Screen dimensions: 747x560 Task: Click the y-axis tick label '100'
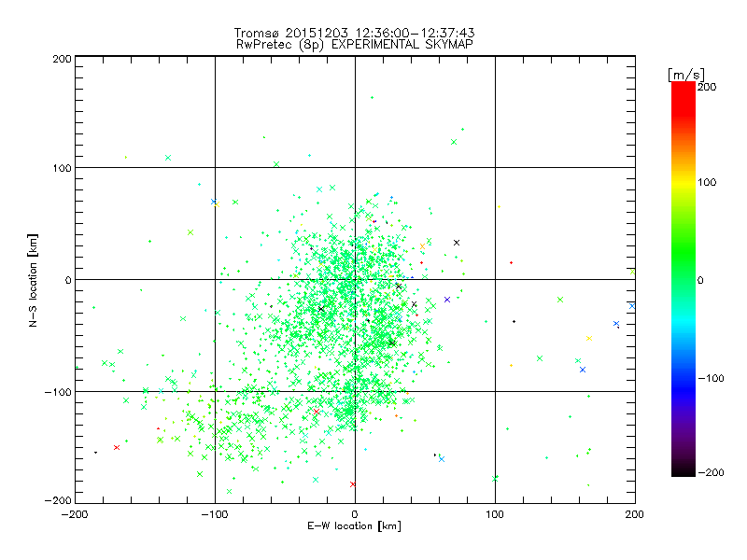pos(62,168)
